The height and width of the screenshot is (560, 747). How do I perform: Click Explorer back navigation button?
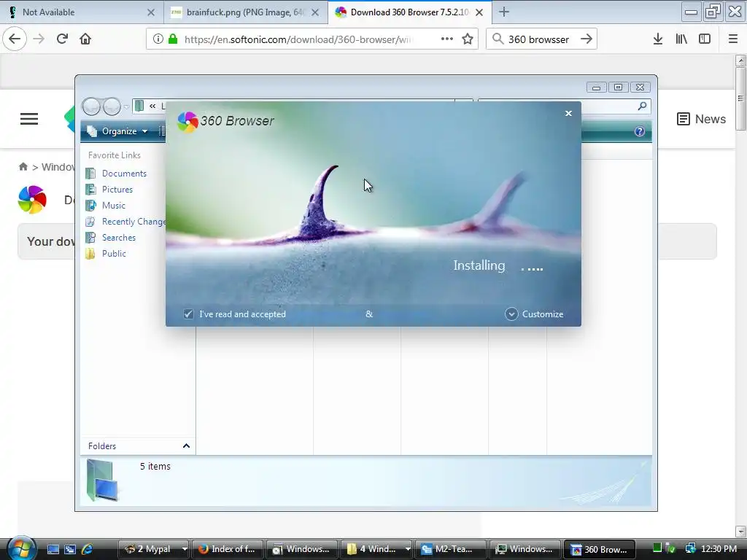91,106
